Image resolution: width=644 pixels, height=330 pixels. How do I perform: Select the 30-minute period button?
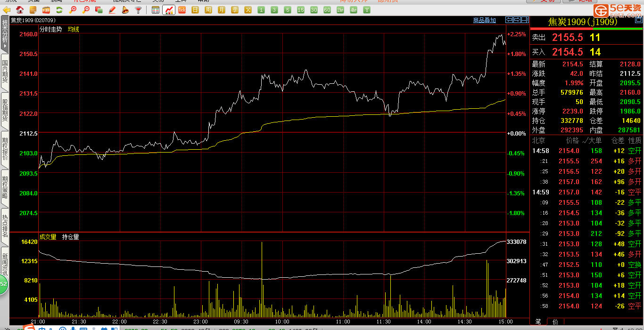[314, 10]
